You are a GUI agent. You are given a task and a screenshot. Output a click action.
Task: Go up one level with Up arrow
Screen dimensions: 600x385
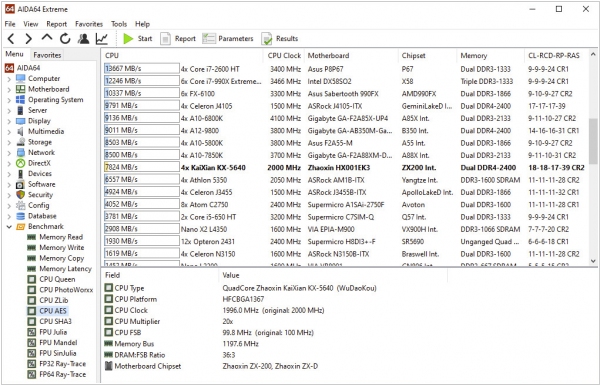(x=47, y=38)
